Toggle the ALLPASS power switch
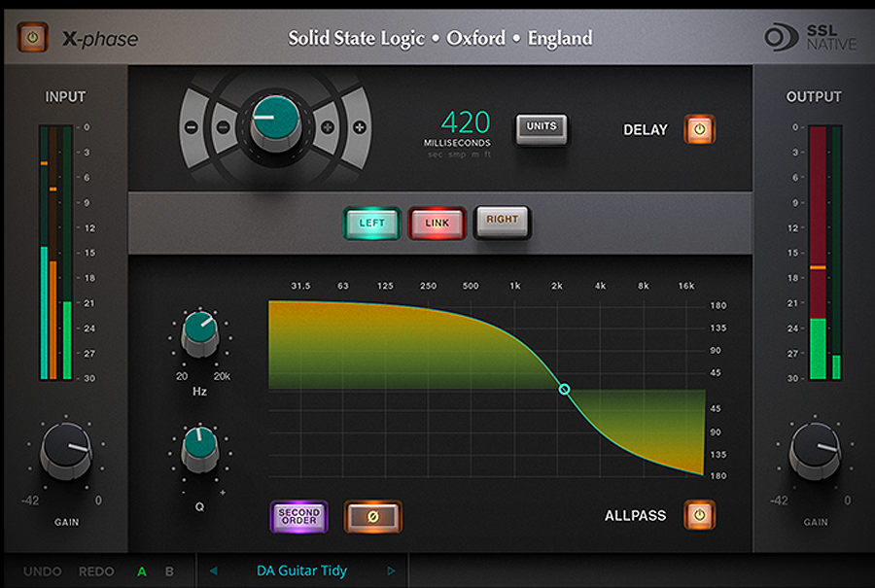Viewport: 875px width, 588px height. point(699,514)
